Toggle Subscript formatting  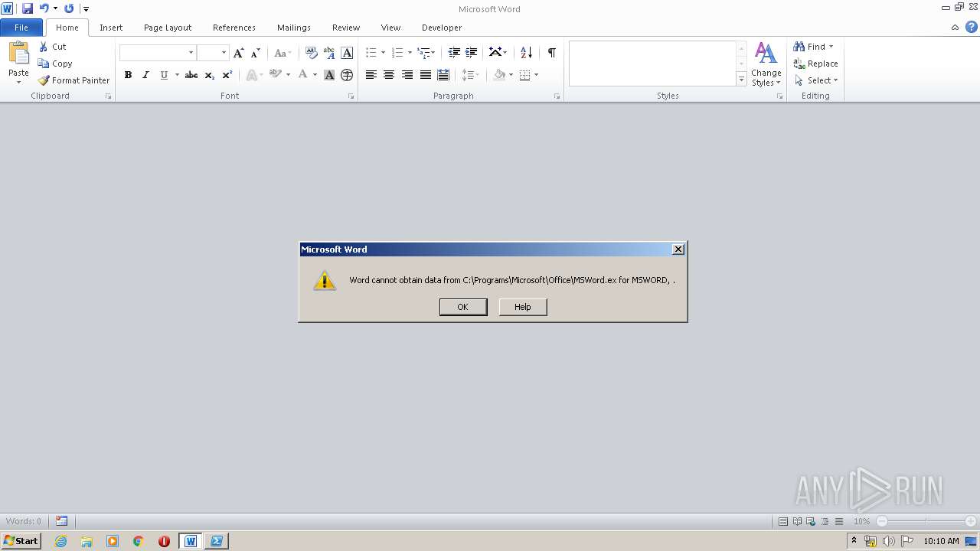209,75
